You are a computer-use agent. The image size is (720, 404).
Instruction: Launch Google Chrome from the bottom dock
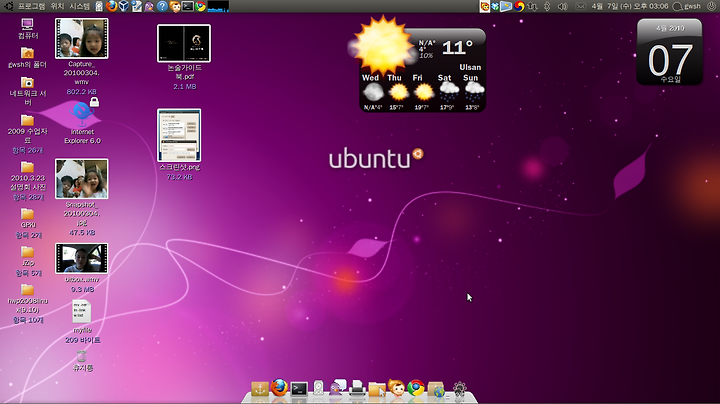pos(416,388)
